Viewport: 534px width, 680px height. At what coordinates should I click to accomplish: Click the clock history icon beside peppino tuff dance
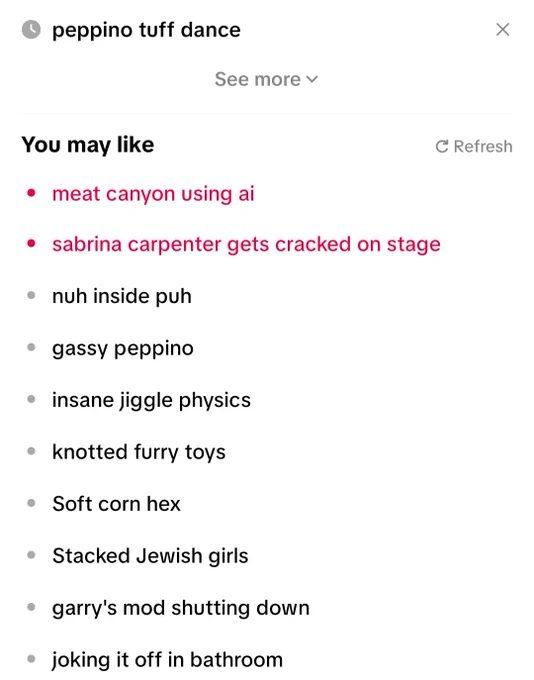click(31, 30)
